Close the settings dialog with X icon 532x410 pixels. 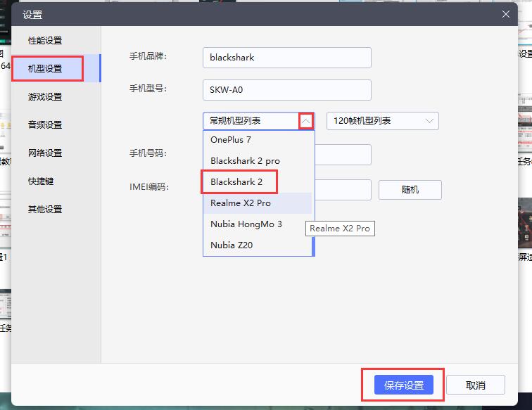pyautogui.click(x=505, y=14)
